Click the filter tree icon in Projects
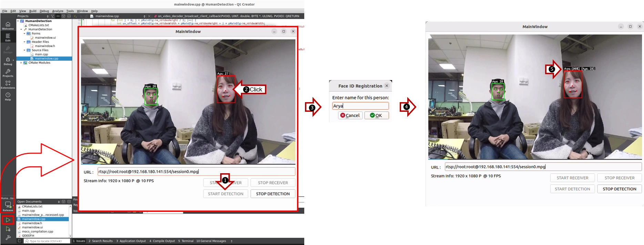 (52, 16)
